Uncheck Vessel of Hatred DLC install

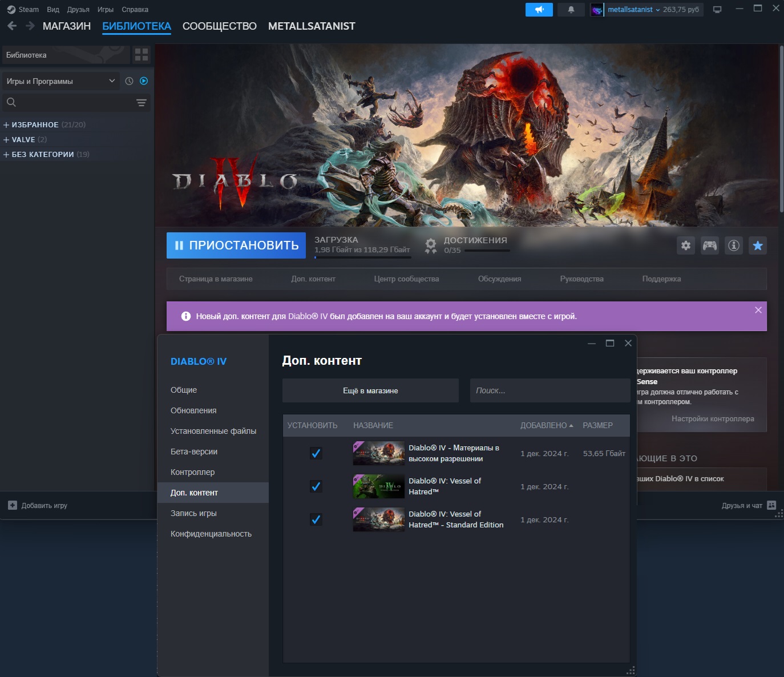[316, 486]
